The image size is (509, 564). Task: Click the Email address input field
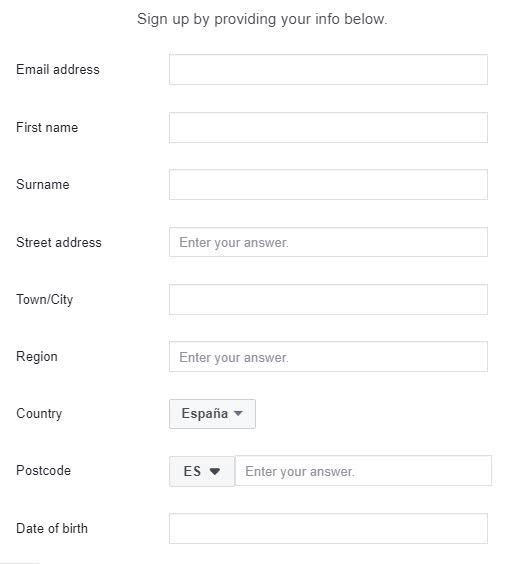[x=328, y=69]
